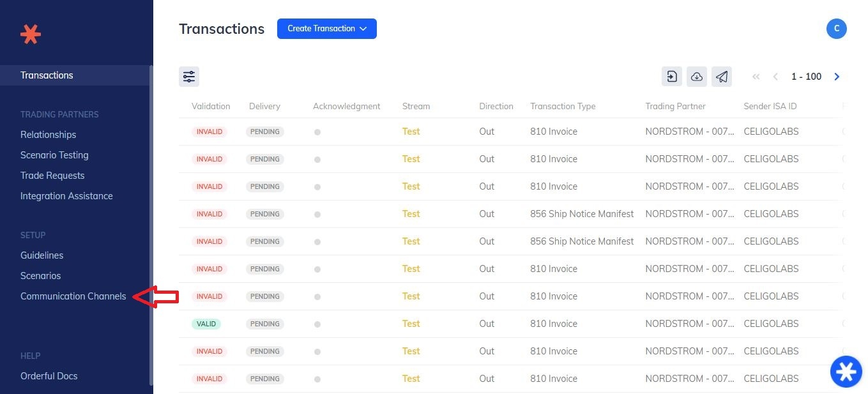Open the Create Transaction dropdown
Screen dimensions: 868x394
coord(327,29)
